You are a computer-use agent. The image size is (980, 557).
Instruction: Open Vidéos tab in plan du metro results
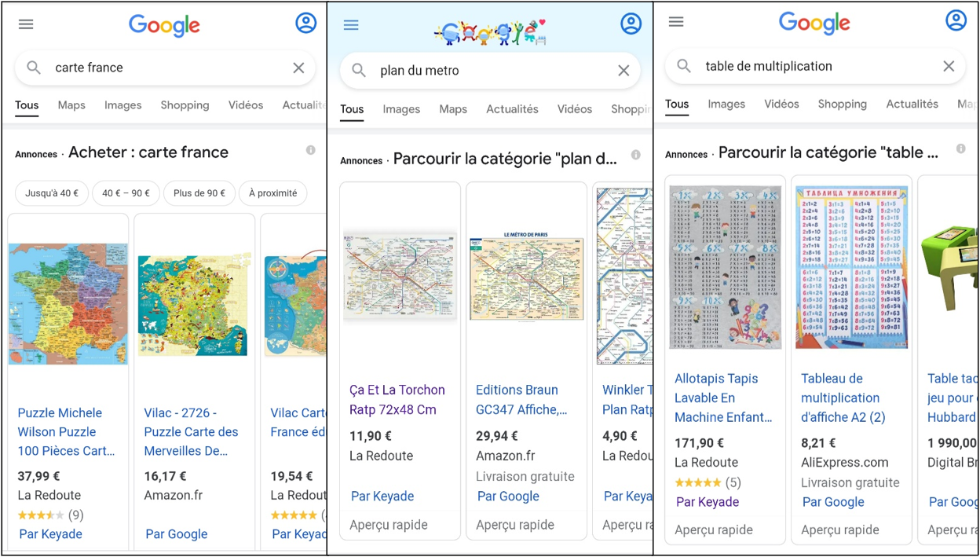click(575, 109)
